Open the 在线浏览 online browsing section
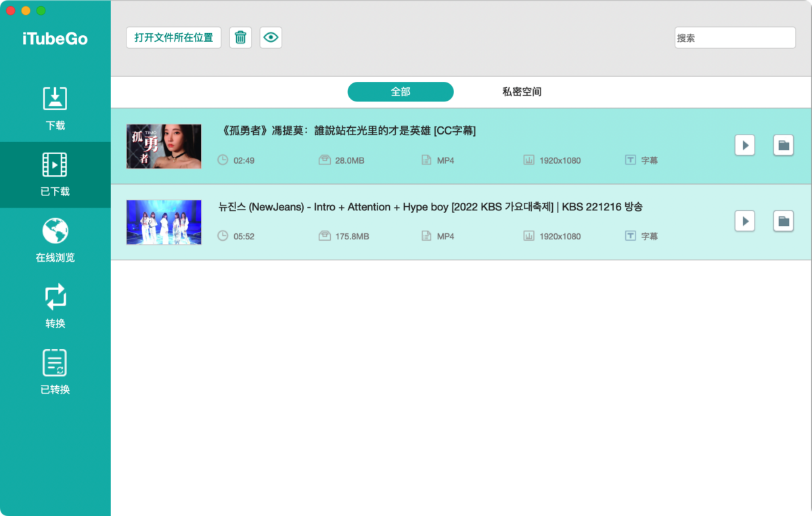The width and height of the screenshot is (812, 516). coord(55,241)
